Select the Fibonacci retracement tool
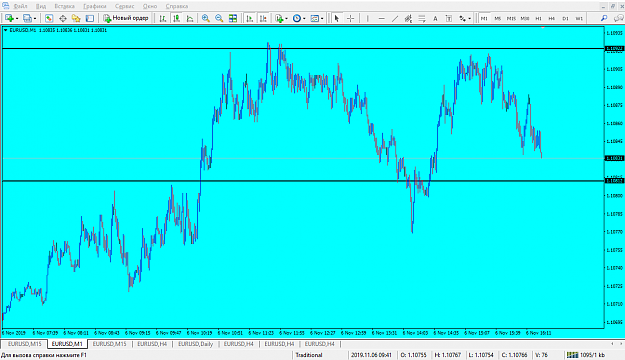The width and height of the screenshot is (625, 360). click(x=422, y=18)
